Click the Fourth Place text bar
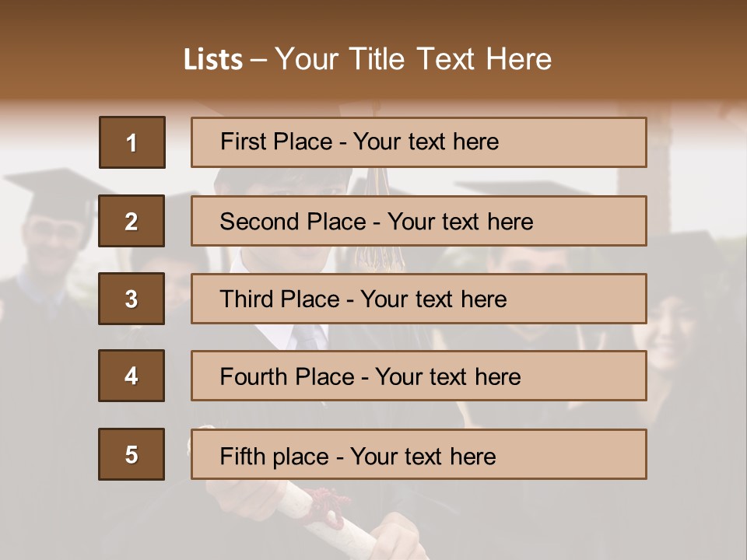The height and width of the screenshot is (560, 747). click(x=419, y=376)
